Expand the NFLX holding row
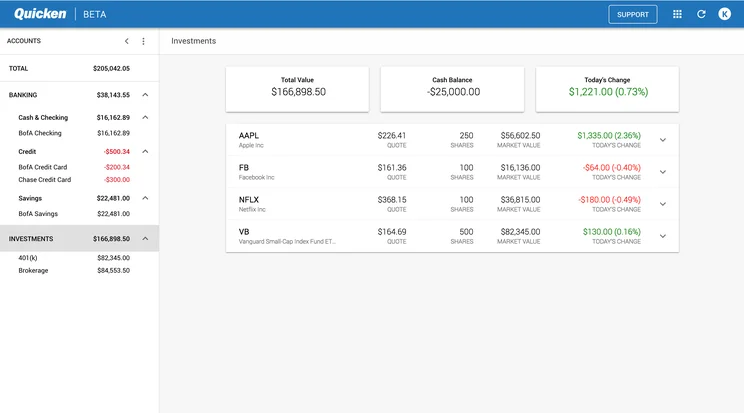The height and width of the screenshot is (413, 744). [663, 204]
